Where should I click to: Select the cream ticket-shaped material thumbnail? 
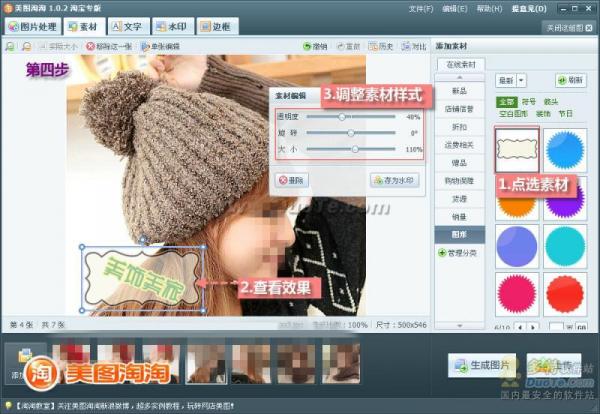coord(517,150)
